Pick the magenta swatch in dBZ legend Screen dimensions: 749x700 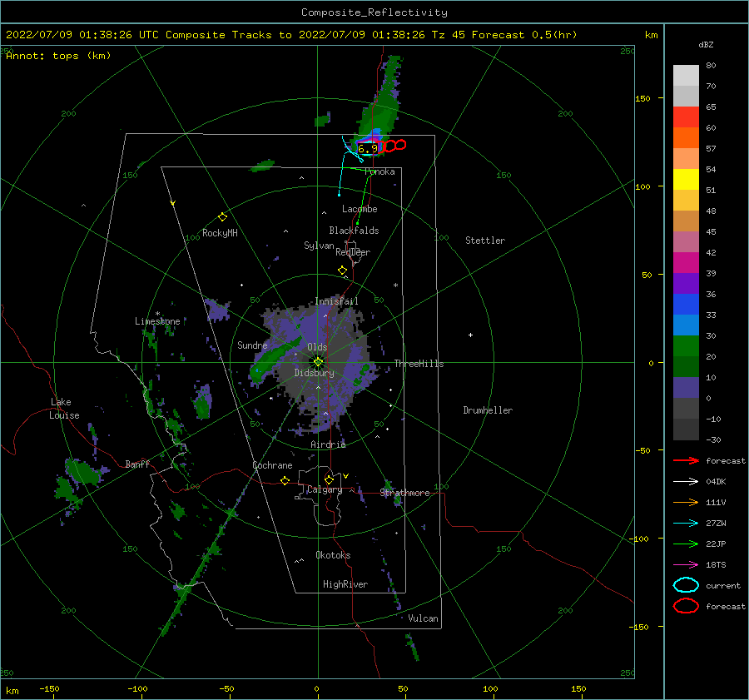pos(686,263)
